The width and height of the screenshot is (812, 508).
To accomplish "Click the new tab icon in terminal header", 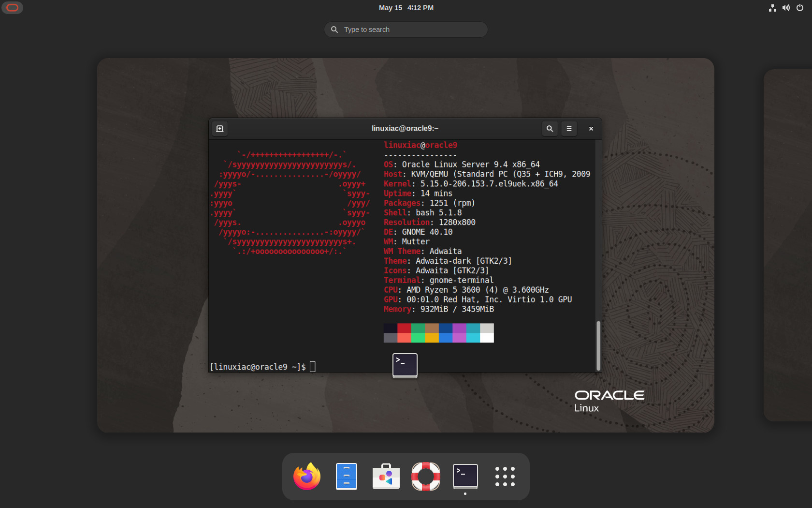I will [x=220, y=129].
